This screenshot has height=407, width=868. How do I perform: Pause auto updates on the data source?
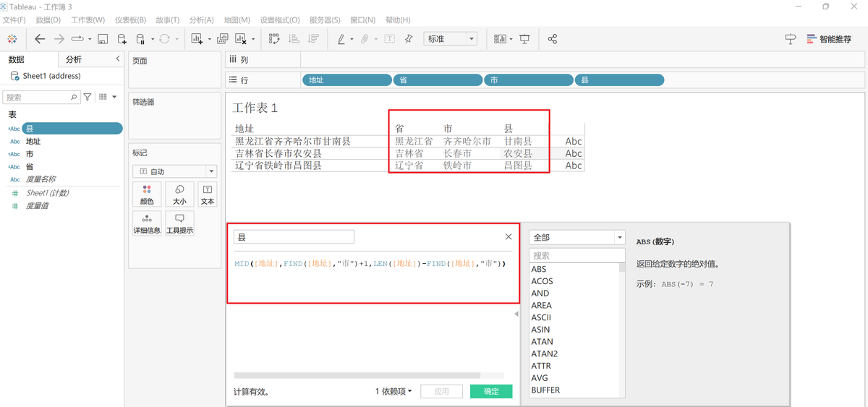140,39
